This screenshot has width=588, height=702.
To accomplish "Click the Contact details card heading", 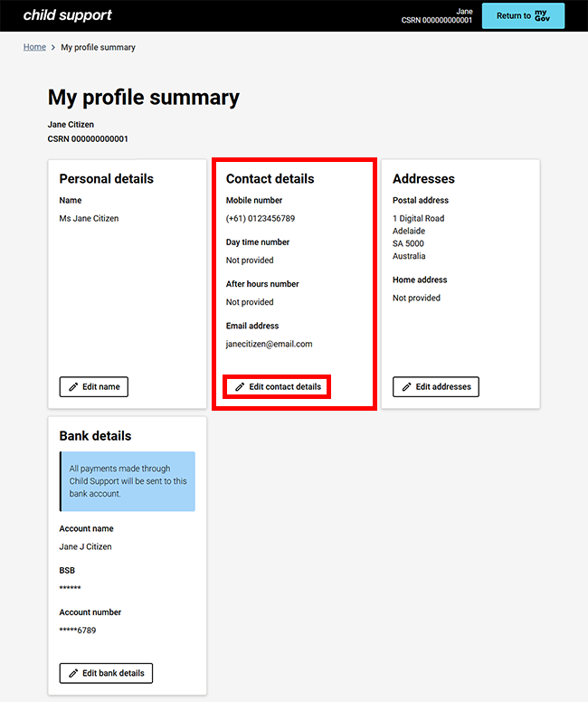I will click(270, 179).
